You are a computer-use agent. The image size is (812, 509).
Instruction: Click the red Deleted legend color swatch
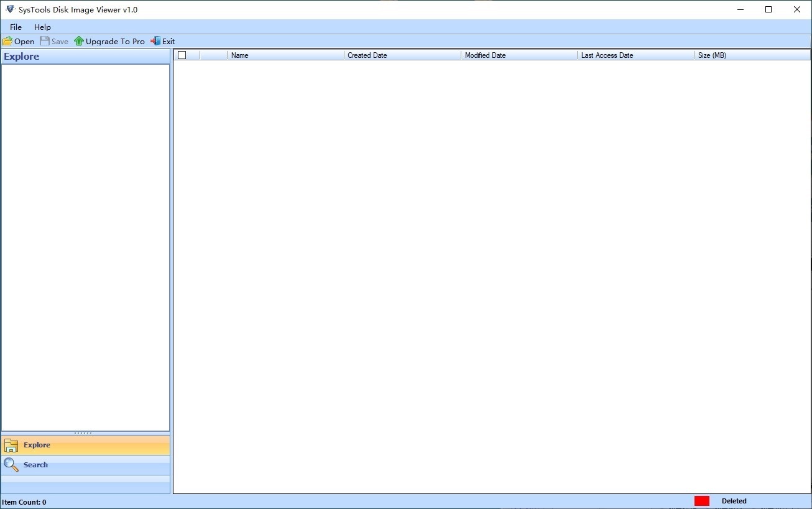pyautogui.click(x=702, y=501)
